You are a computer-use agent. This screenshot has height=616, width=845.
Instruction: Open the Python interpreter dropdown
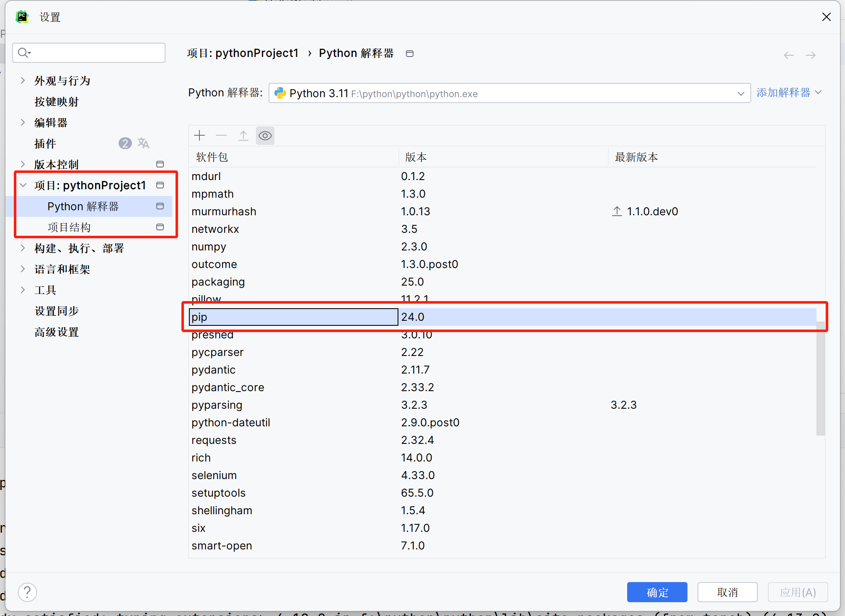coord(741,93)
